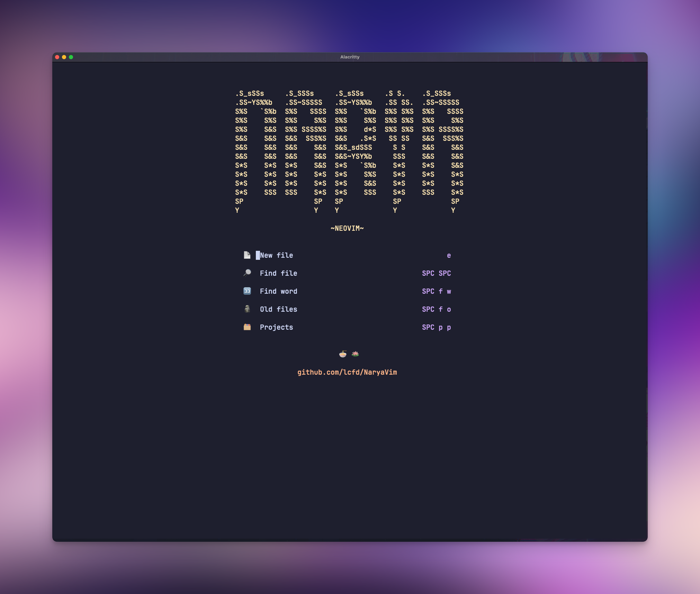
Task: Click the SPC f w shortcut hint
Action: click(436, 291)
